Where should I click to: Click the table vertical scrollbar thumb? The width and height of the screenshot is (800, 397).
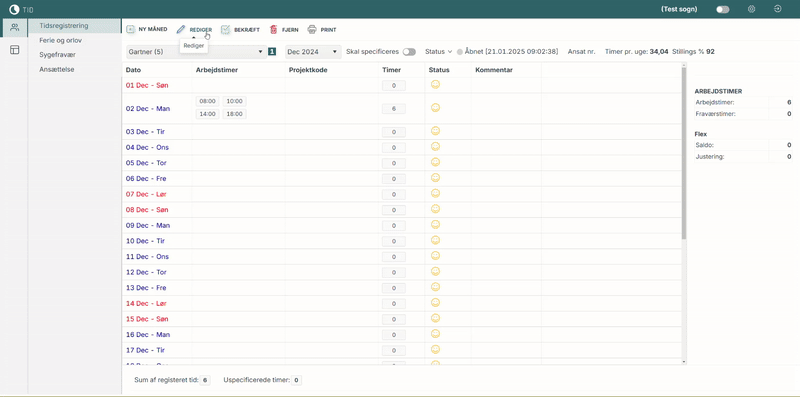[684, 153]
